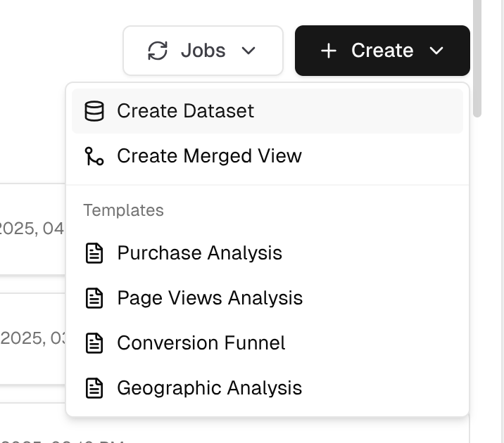
Task: Choose Create Dataset from the menu
Action: point(185,111)
